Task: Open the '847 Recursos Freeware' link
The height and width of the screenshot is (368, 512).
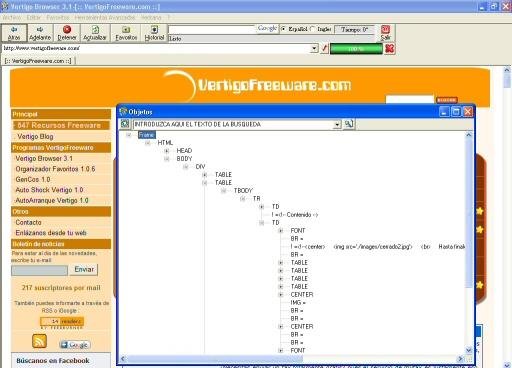Action: [x=59, y=125]
